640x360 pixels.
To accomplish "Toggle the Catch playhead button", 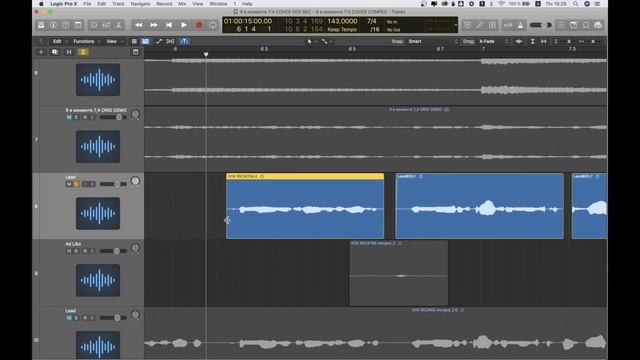I will coord(184,41).
